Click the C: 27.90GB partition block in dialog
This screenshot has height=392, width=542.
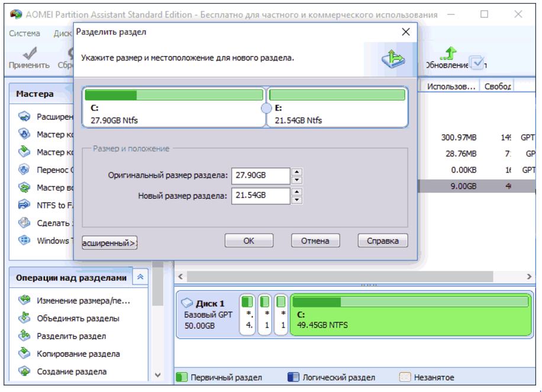point(174,107)
